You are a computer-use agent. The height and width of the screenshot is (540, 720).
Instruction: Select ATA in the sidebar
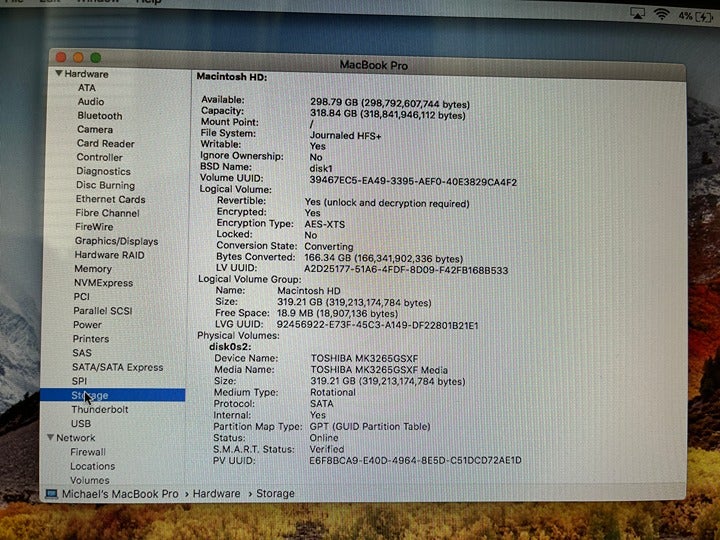click(x=86, y=88)
